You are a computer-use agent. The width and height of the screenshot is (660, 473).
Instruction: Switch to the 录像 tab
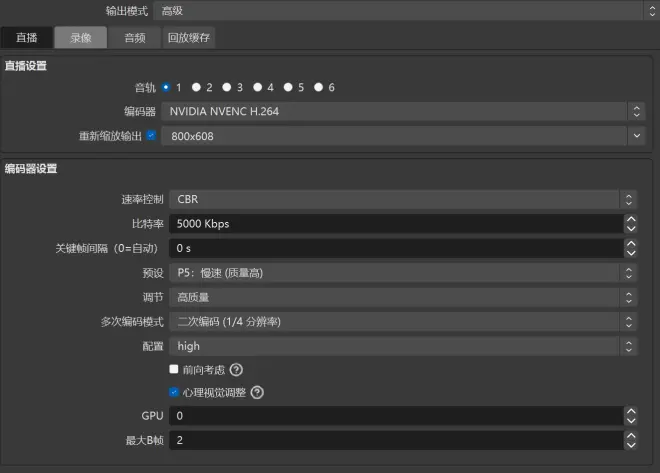coord(80,38)
